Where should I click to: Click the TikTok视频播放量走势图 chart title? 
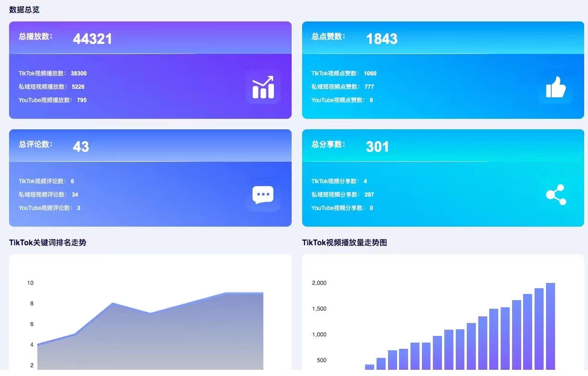click(345, 242)
